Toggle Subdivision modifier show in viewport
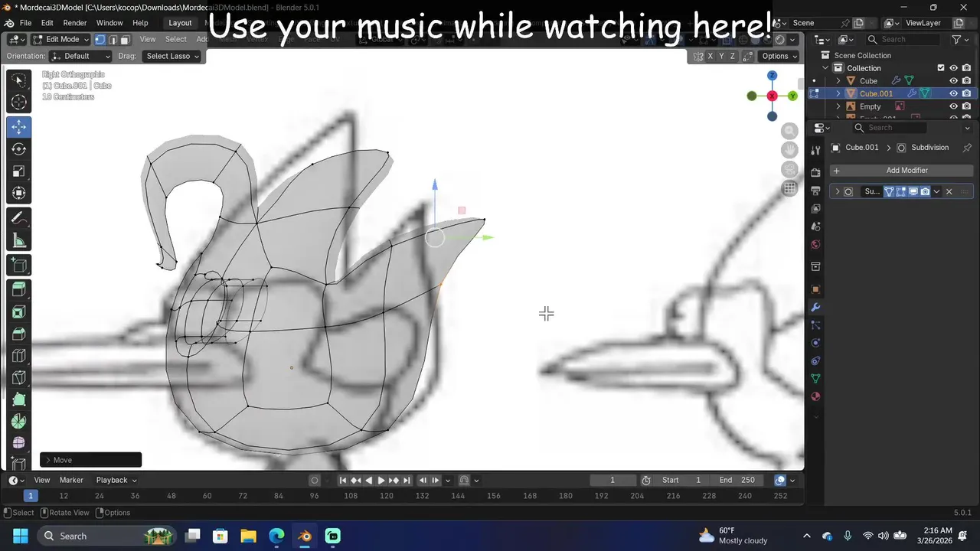The width and height of the screenshot is (980, 551). pos(913,191)
